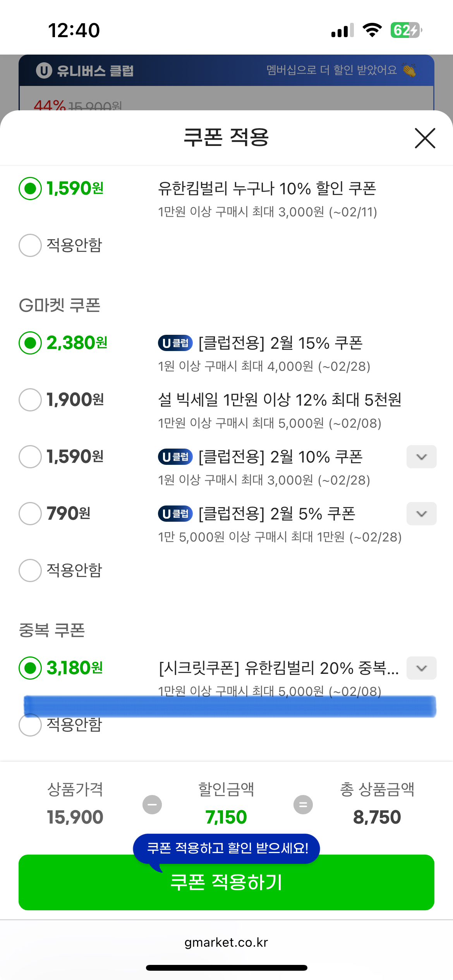This screenshot has width=453, height=980.
Task: Tap the U클럽 badge on 5% 쿠폰
Action: 175,514
